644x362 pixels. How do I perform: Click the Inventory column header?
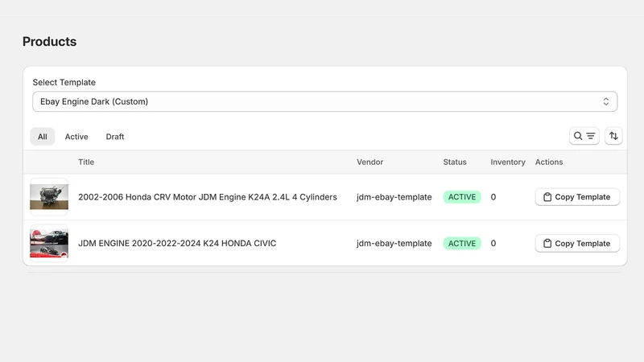508,162
